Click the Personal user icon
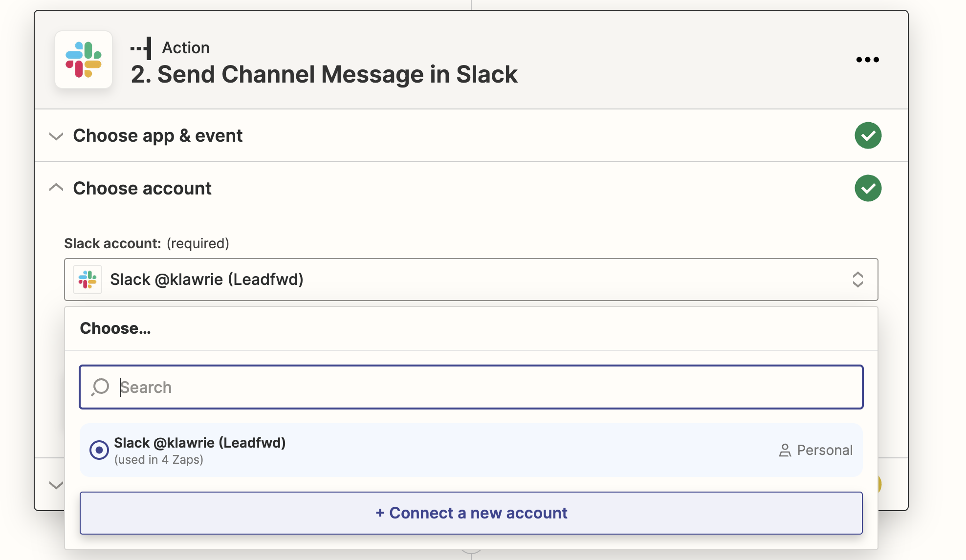The image size is (966, 560). click(785, 450)
